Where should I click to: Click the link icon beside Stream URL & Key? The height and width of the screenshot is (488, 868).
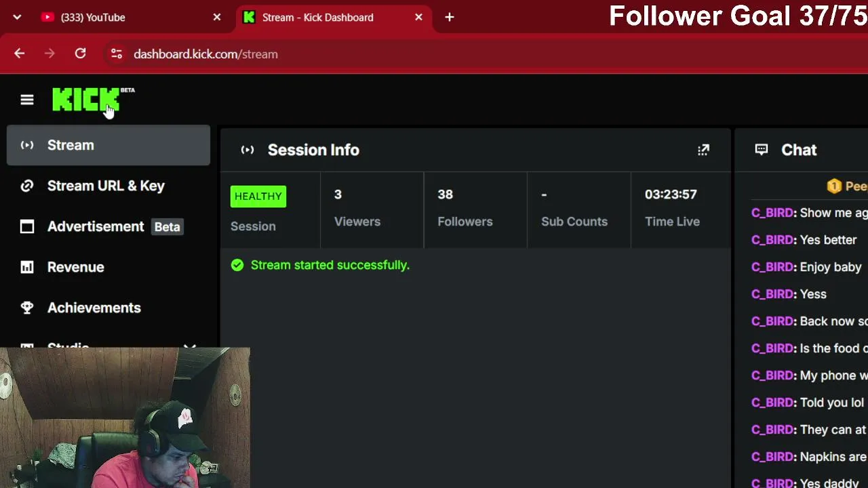[27, 186]
